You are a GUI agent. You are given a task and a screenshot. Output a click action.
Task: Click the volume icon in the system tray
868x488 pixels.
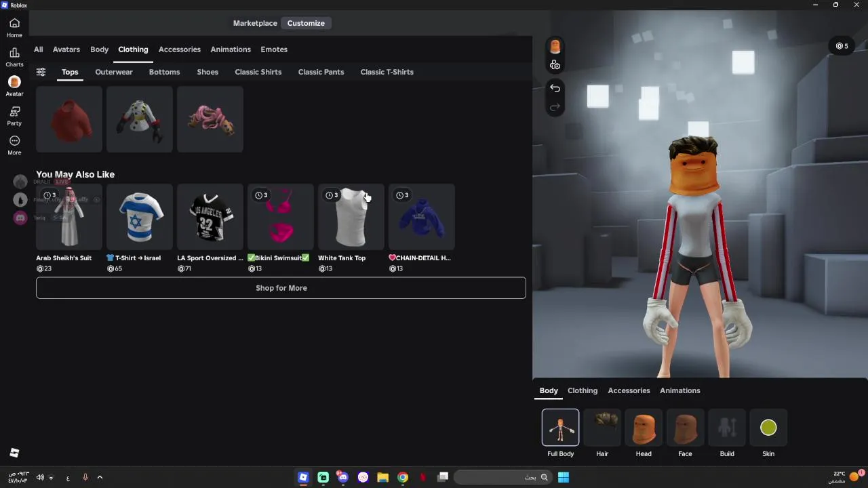40,477
